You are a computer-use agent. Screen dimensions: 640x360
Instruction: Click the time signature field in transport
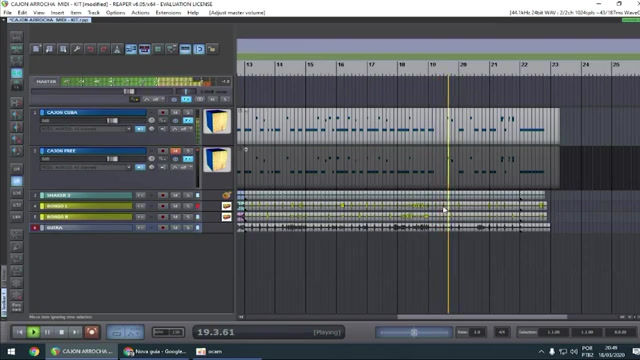point(502,332)
